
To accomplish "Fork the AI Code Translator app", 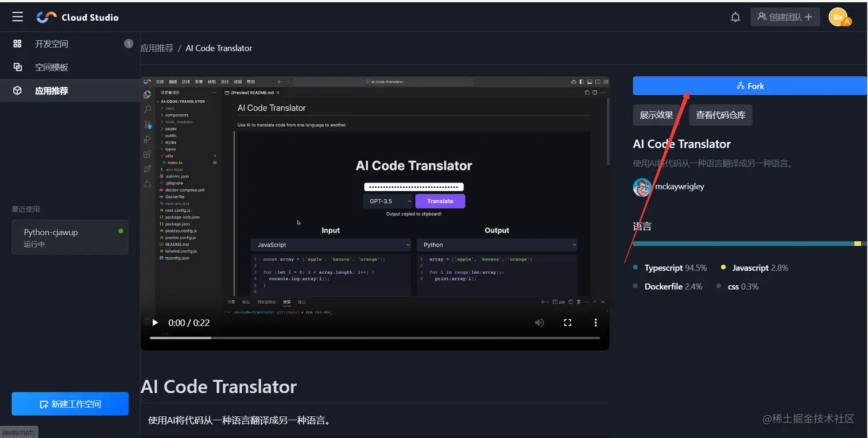I will click(x=750, y=86).
